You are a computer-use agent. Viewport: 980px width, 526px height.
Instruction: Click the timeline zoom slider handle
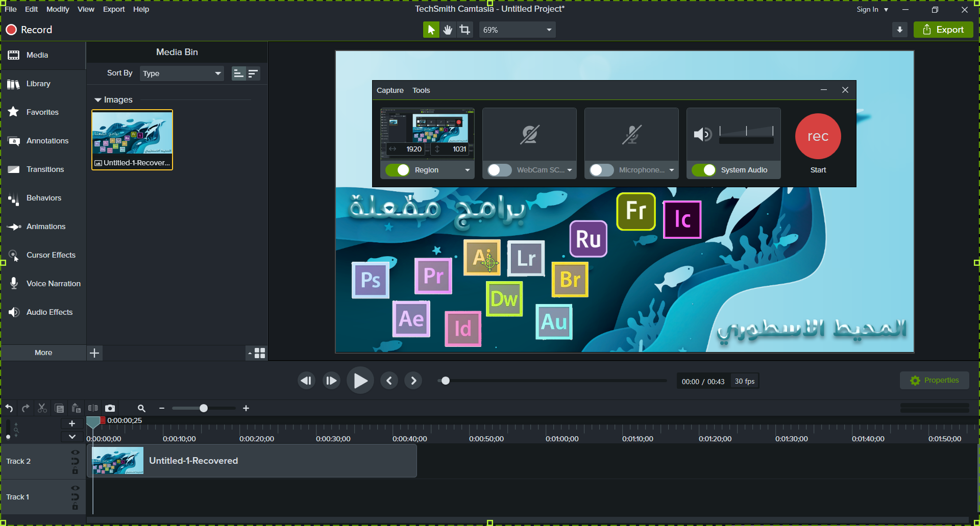pos(204,408)
